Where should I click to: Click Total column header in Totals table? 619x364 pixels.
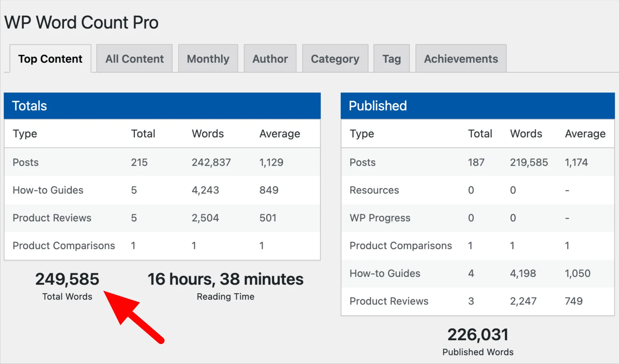pos(143,133)
